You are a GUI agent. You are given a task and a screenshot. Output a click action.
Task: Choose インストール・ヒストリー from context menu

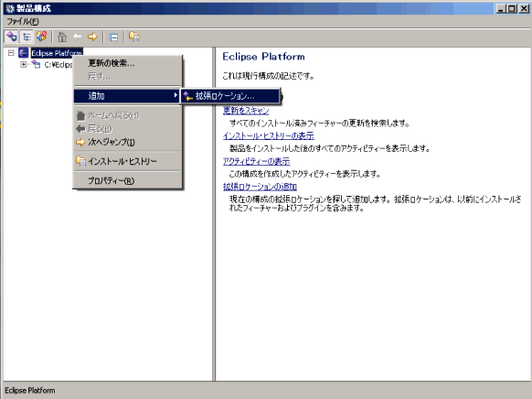coord(128,161)
